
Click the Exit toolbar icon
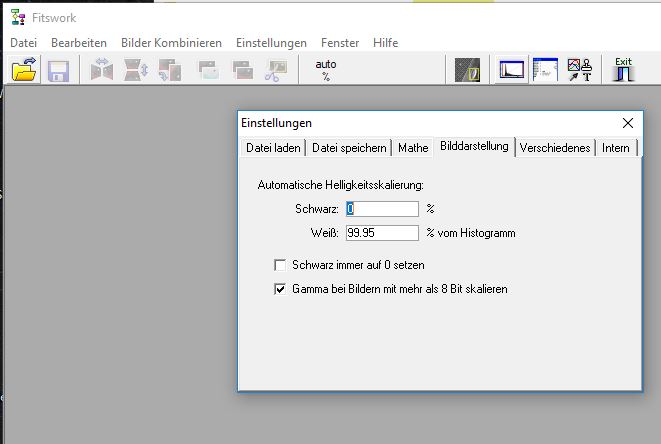pyautogui.click(x=624, y=70)
